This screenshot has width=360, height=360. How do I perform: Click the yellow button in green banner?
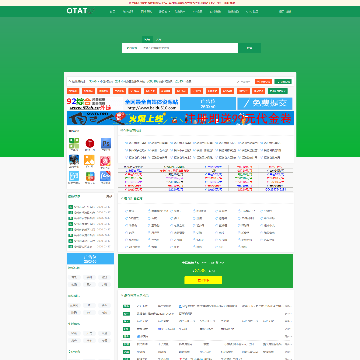[x=203, y=280]
